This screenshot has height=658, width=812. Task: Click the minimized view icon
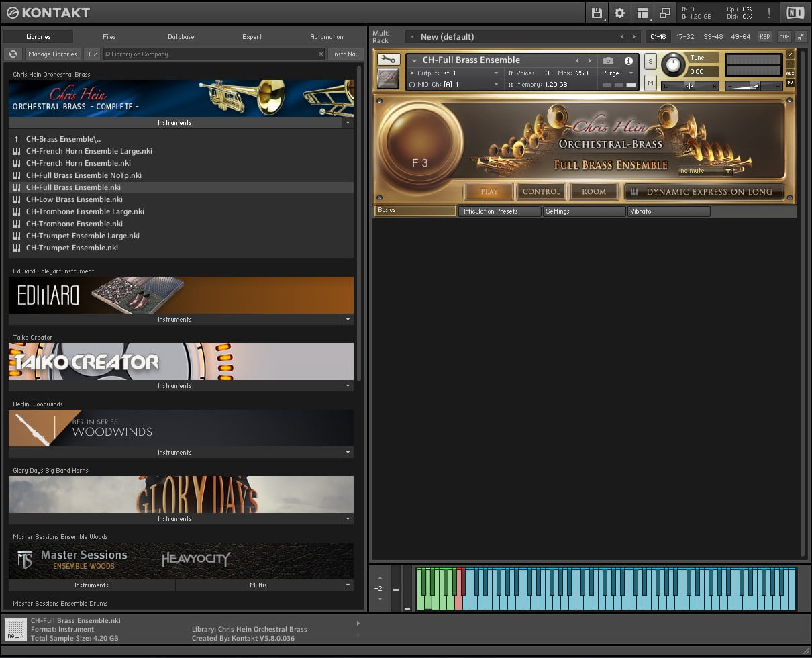point(665,13)
